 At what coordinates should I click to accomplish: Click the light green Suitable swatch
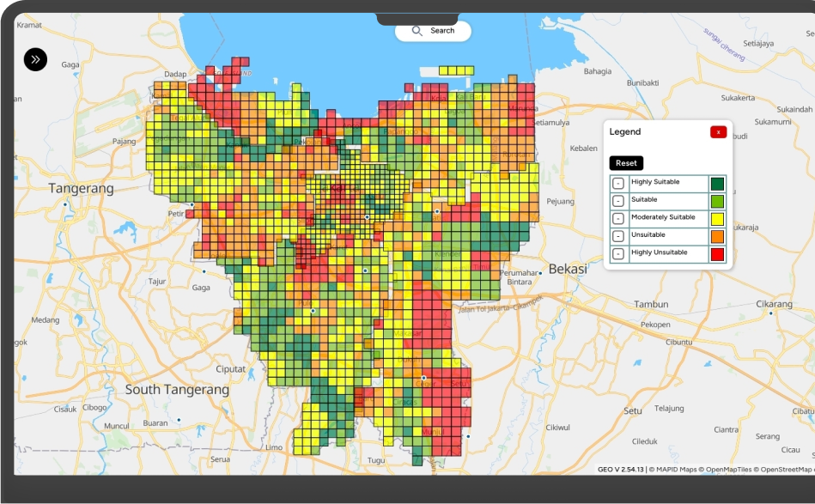point(717,201)
